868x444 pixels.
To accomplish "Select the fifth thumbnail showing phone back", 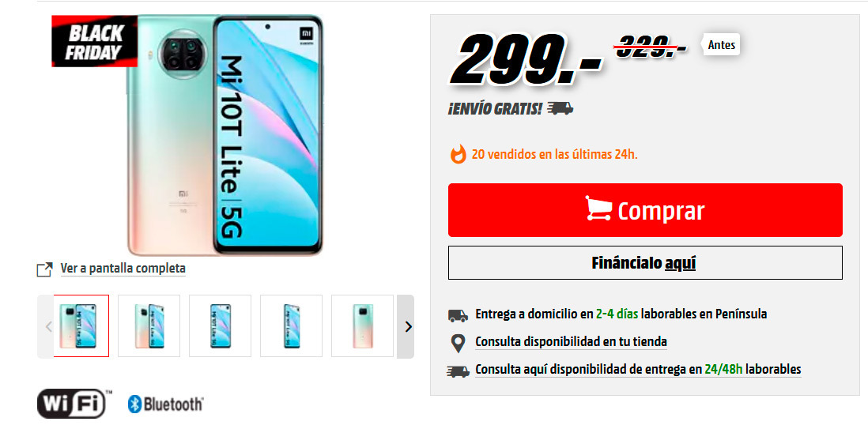I will point(362,325).
